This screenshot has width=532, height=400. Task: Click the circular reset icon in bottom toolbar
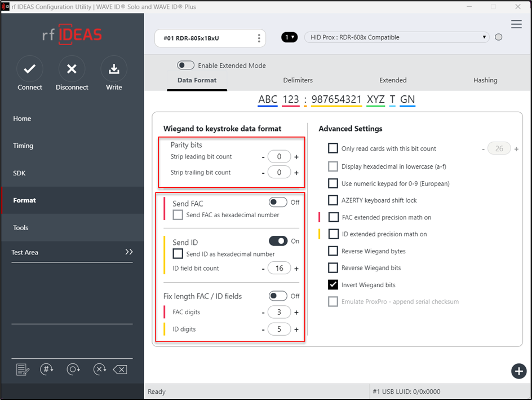pyautogui.click(x=73, y=369)
